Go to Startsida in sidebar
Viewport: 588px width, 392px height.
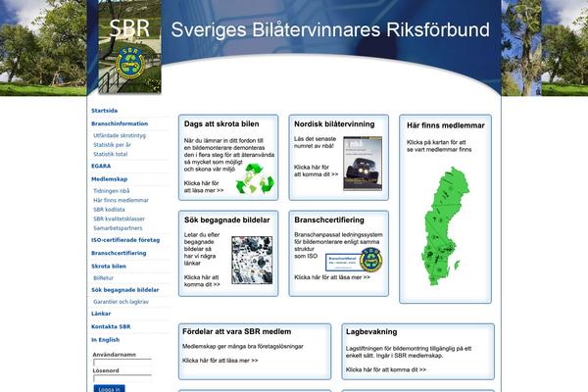[104, 111]
